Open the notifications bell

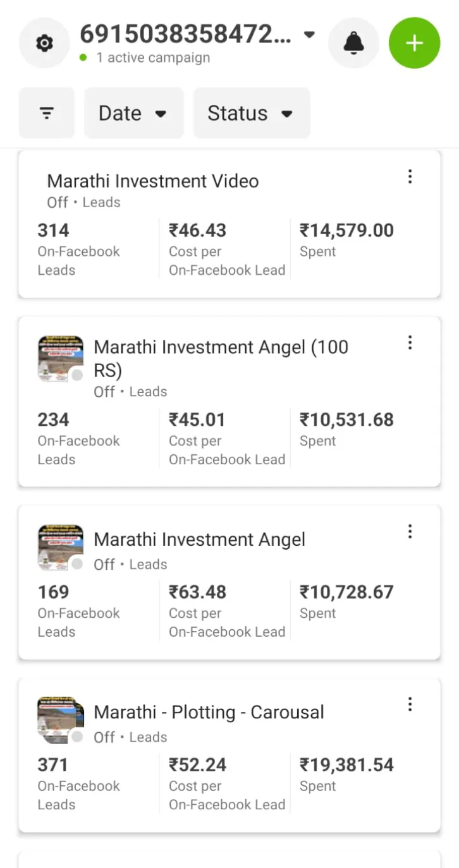pos(353,43)
